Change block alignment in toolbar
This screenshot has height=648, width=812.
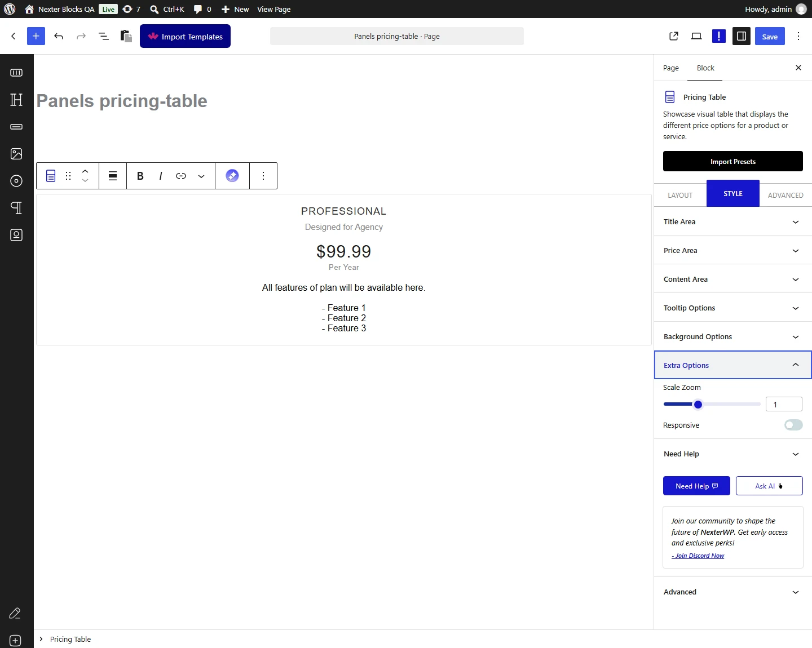pos(113,176)
